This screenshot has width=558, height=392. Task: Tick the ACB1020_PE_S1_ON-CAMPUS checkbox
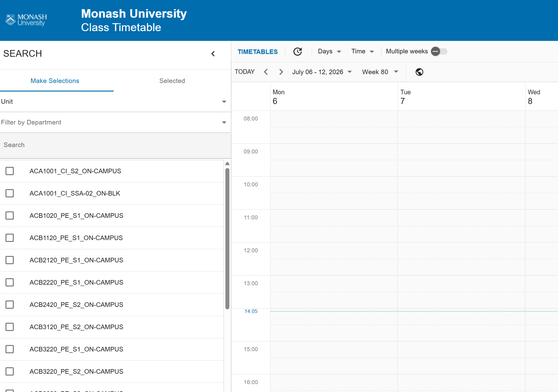(10, 216)
